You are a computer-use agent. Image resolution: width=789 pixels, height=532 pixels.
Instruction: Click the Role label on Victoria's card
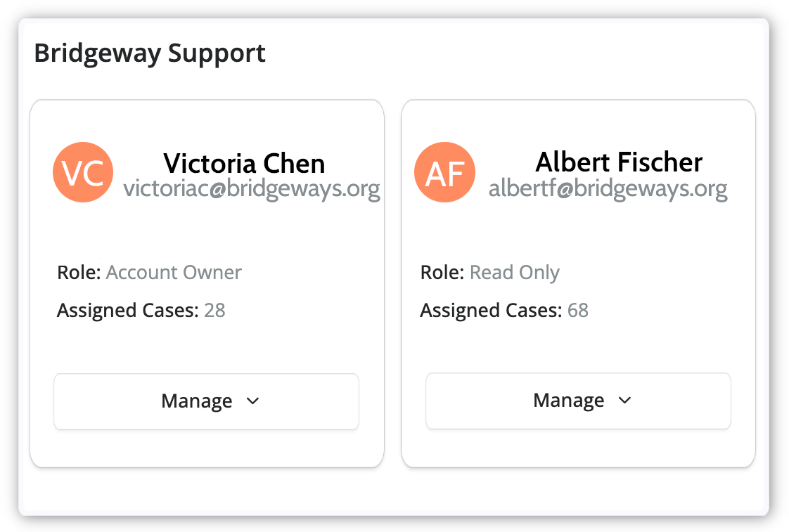79,273
